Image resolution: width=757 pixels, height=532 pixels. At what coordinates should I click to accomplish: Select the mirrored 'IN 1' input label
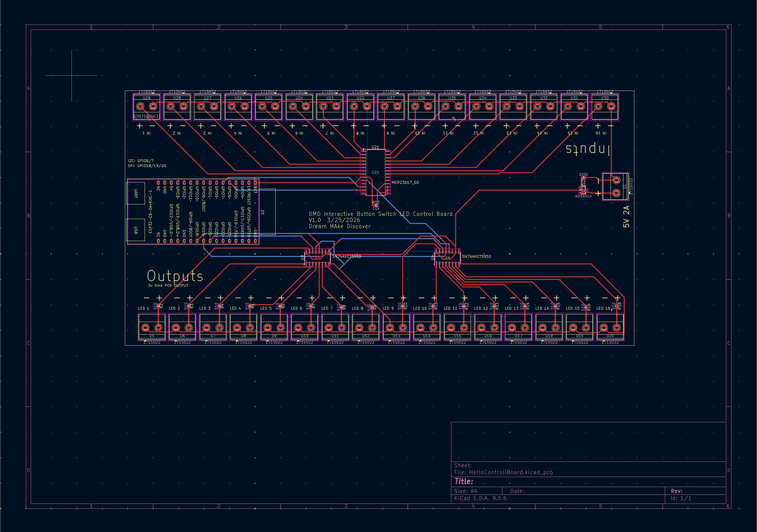coord(147,133)
